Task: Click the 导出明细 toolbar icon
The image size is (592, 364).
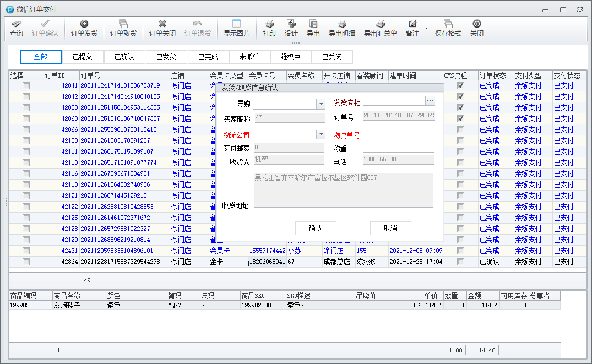Action: click(341, 24)
